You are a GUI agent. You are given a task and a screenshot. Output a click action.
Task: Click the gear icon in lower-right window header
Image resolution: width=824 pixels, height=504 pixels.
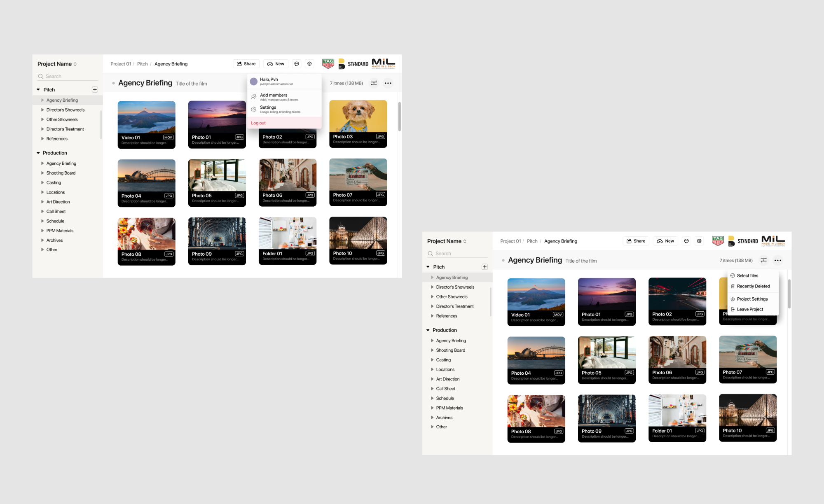click(x=699, y=241)
